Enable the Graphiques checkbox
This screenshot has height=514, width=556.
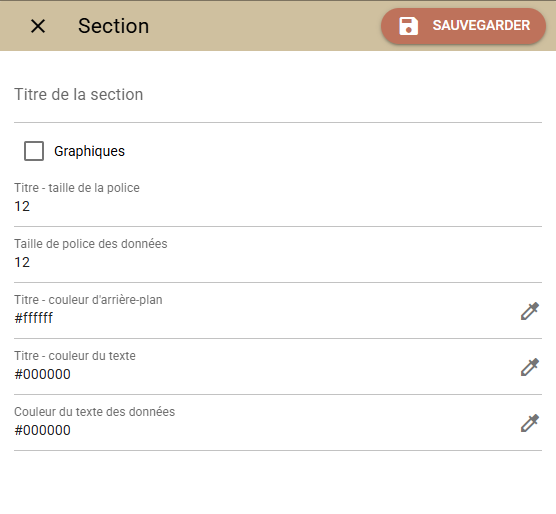tap(34, 151)
